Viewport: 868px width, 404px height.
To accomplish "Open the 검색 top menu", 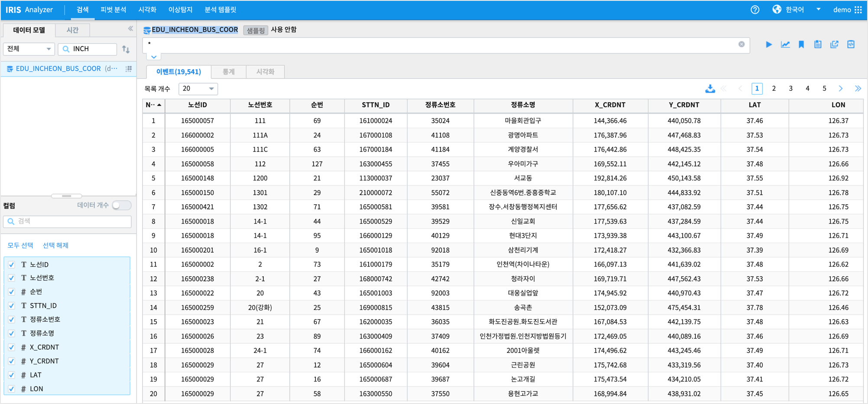I will [82, 10].
